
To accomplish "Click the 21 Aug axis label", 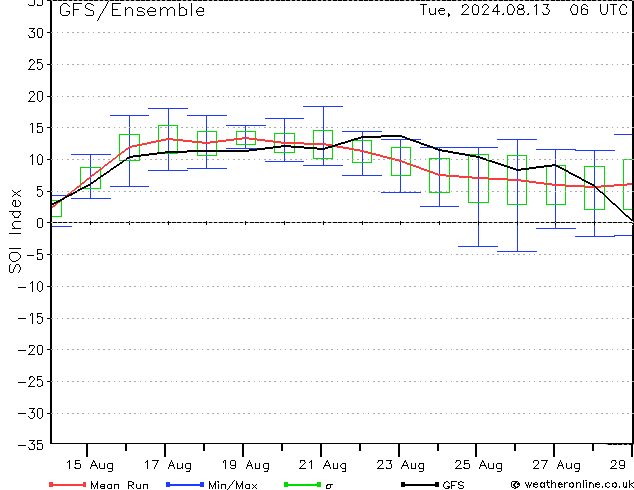I will [323, 465].
